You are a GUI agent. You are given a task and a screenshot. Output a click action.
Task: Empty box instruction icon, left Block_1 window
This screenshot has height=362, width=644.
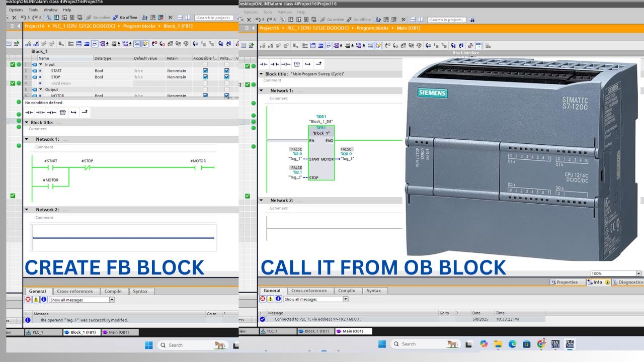pos(62,113)
